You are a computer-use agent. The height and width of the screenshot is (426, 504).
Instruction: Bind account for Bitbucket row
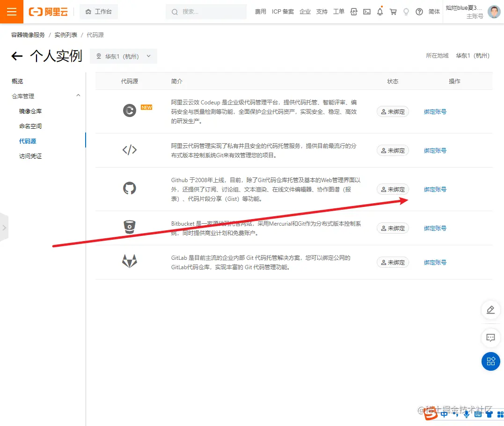tap(435, 228)
